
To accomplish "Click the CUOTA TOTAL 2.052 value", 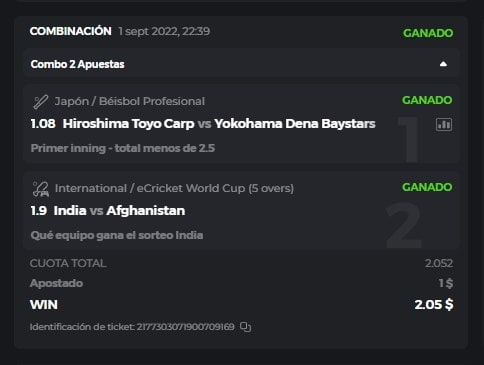I will (x=439, y=263).
